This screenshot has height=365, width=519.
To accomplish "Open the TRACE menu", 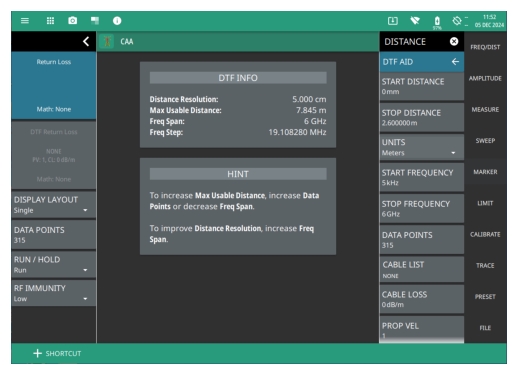I will pos(485,265).
